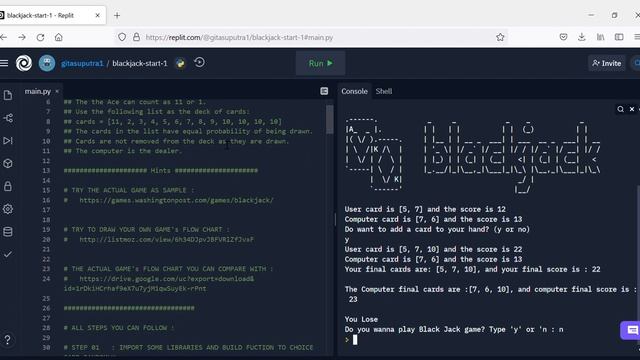Viewport: 640px width, 360px height.
Task: Search the console with magnifier icon
Action: pyautogui.click(x=620, y=109)
